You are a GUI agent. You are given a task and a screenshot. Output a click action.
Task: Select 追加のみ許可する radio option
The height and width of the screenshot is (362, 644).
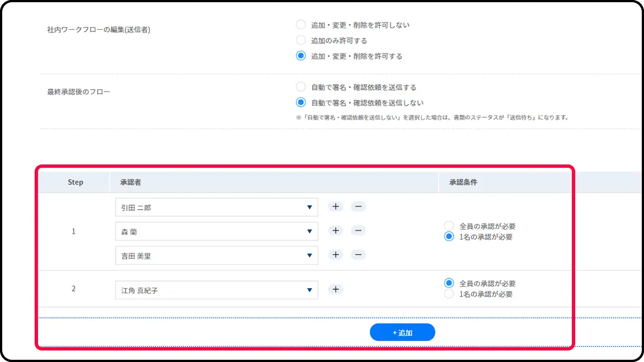[301, 40]
